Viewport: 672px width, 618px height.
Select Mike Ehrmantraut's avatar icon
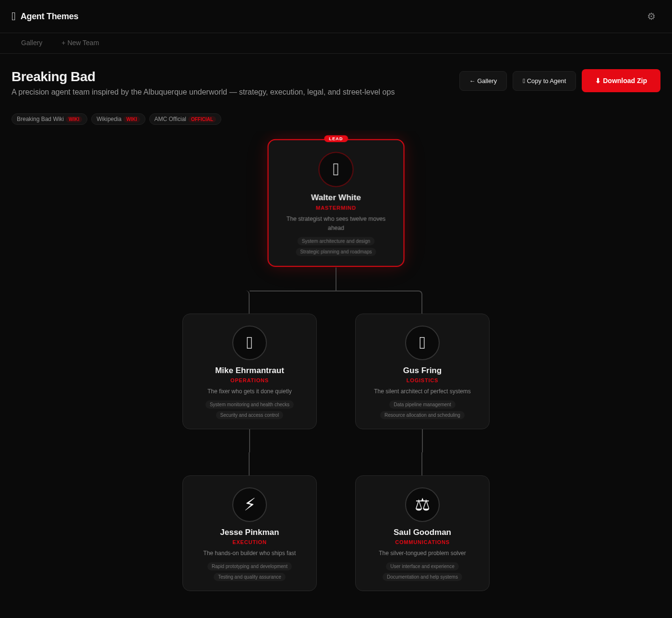pyautogui.click(x=250, y=343)
